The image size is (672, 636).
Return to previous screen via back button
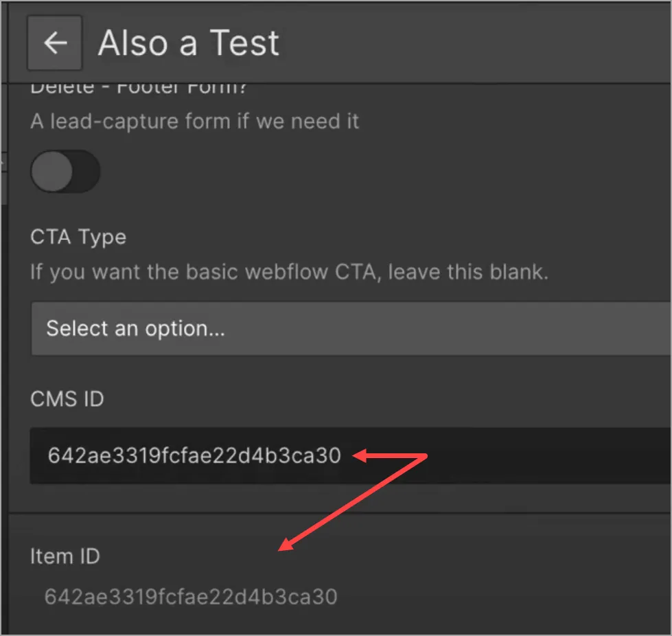click(x=54, y=43)
